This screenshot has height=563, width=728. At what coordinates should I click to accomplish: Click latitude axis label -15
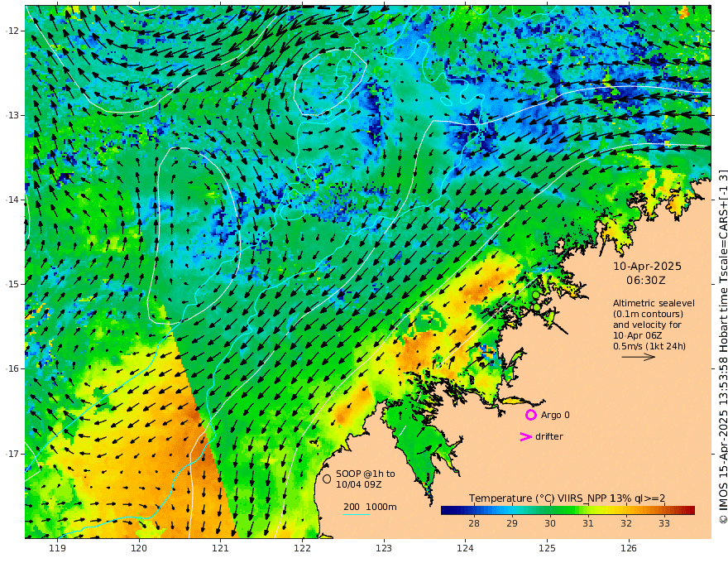point(12,284)
